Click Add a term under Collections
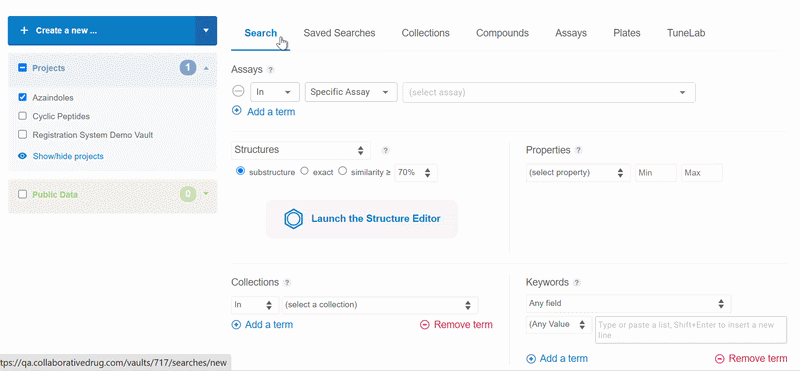This screenshot has width=800, height=371. [269, 325]
